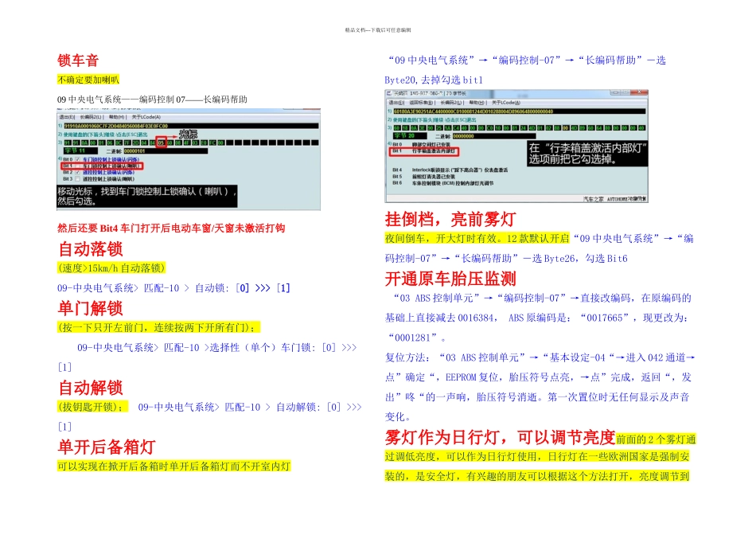Click highlighted text (拔钥匙开锁)

click(x=92, y=407)
